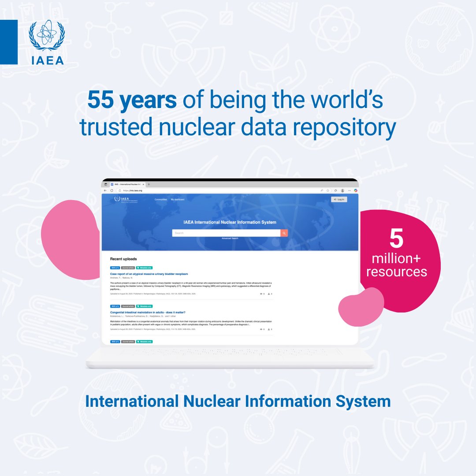
Task: Click the orange search magnifier button
Action: coord(284,233)
